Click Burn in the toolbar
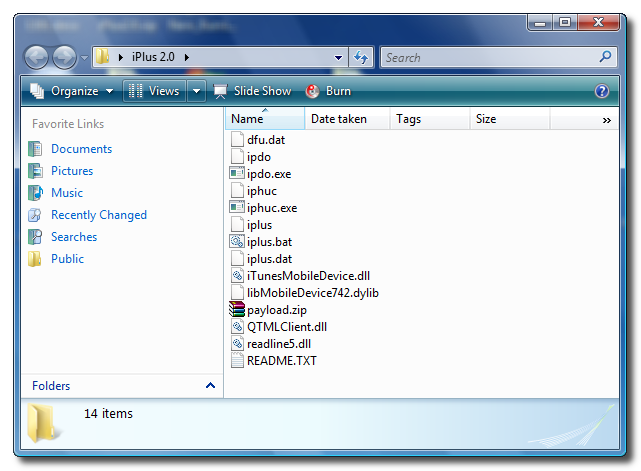The image size is (641, 471). coord(328,91)
